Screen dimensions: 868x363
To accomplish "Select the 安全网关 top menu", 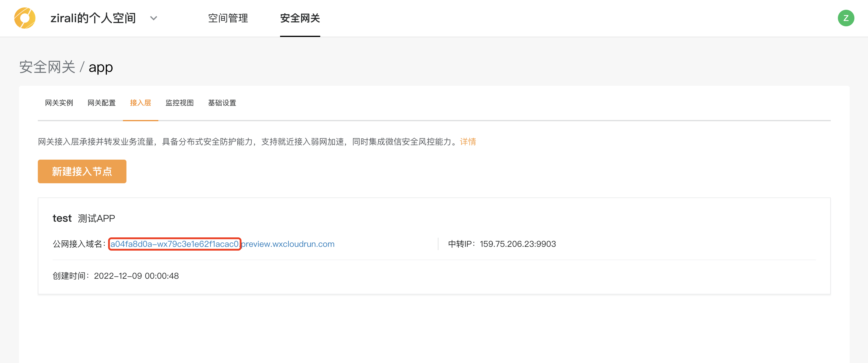I will click(x=300, y=18).
